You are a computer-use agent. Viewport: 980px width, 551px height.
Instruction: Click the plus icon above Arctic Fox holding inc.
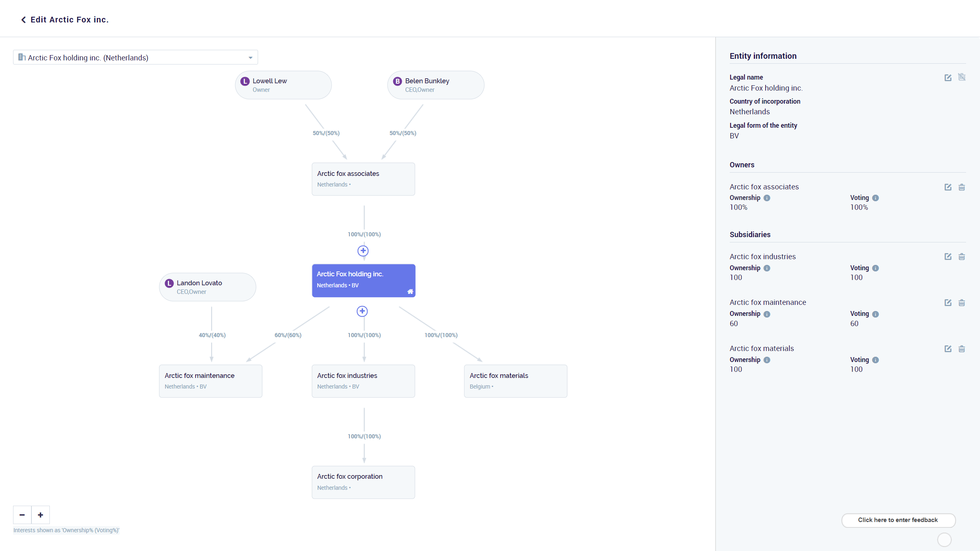click(x=363, y=251)
